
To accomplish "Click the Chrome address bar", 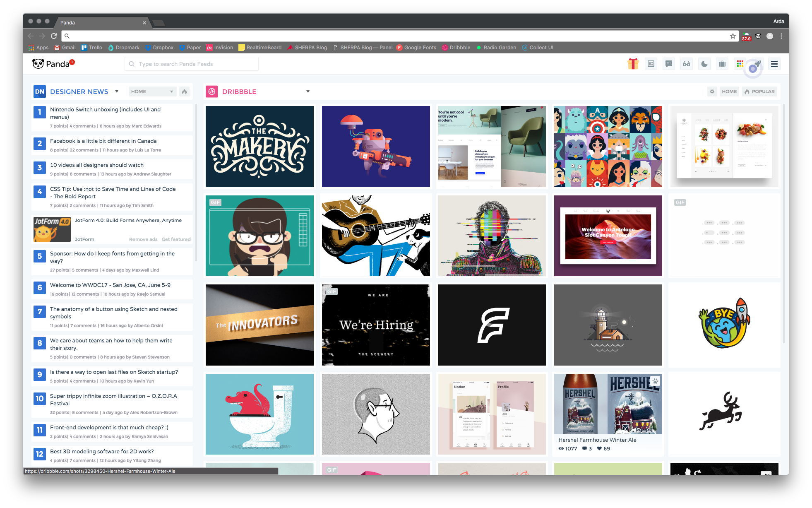I will click(400, 36).
